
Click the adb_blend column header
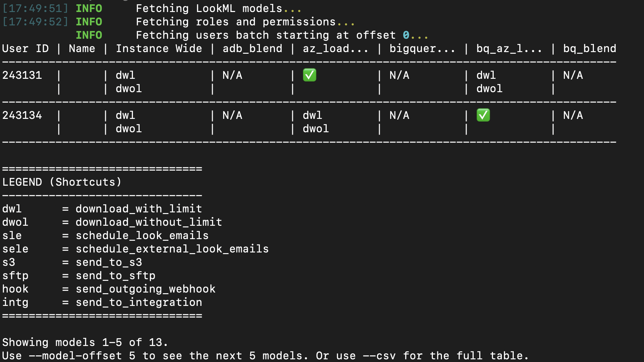coord(252,48)
